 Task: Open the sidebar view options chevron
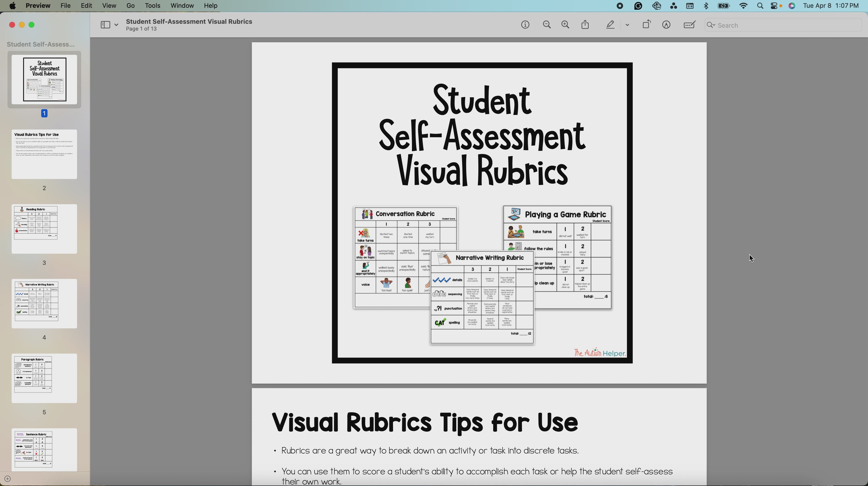coord(116,24)
